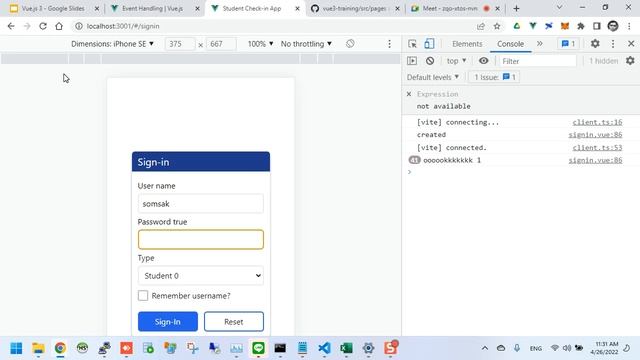640x360 pixels.
Task: Toggle Chrome side panel icon
Action: click(596, 26)
